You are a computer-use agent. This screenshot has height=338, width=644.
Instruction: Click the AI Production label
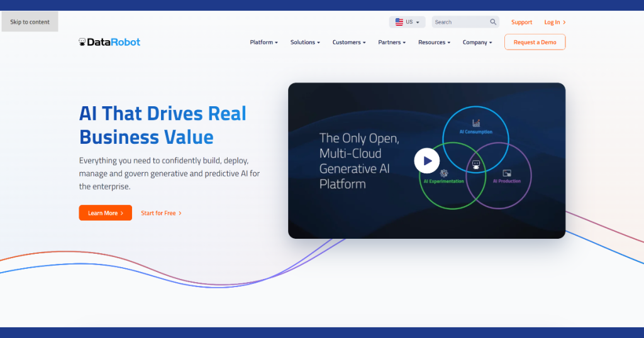pyautogui.click(x=507, y=181)
